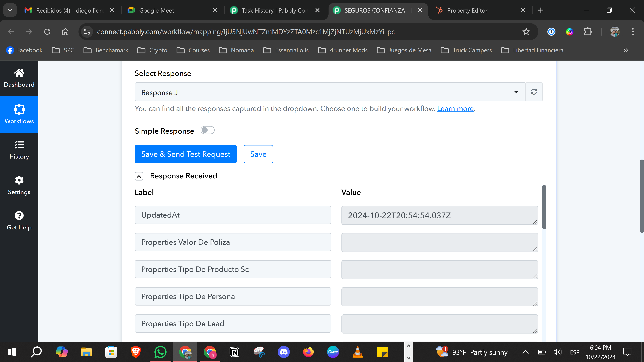Bookmark this page with star icon
Viewport: 644px width, 362px height.
point(526,32)
